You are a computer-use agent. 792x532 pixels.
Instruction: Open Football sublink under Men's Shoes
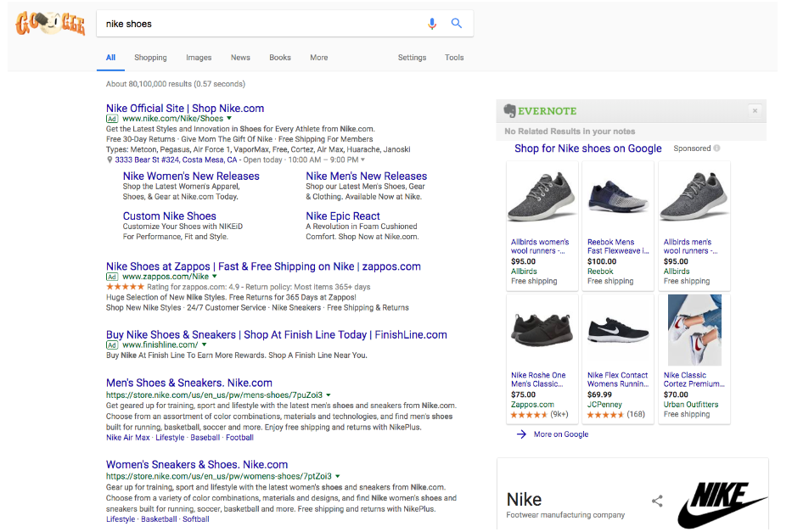(239, 438)
